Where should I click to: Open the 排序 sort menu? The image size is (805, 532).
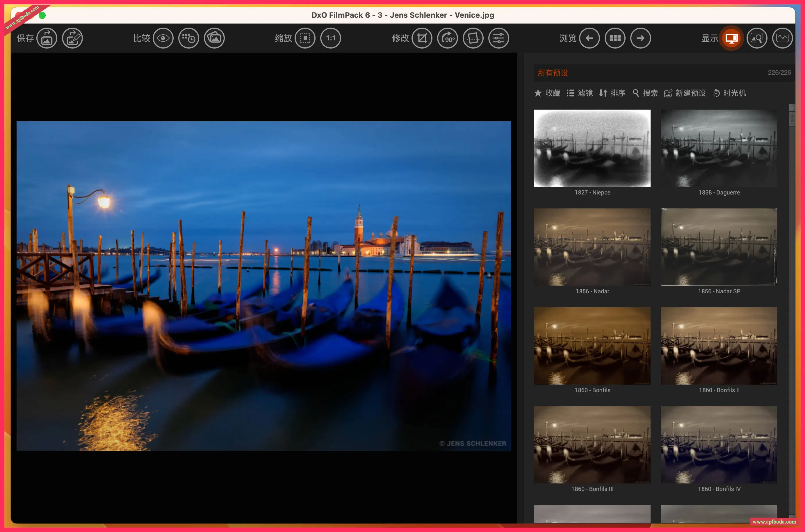pyautogui.click(x=612, y=93)
